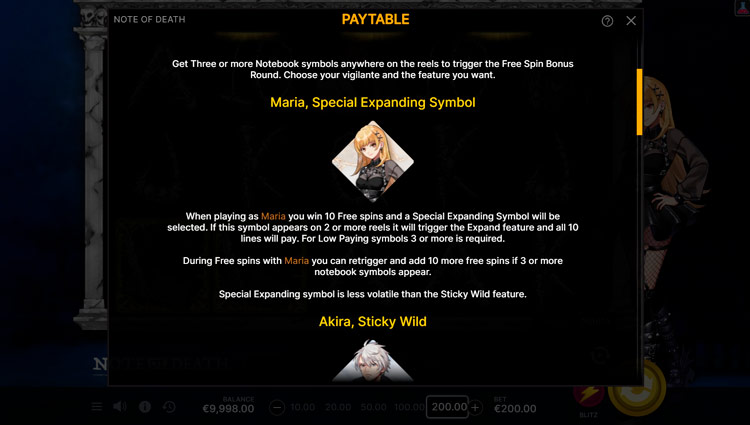Open the game history clock icon

[x=169, y=407]
